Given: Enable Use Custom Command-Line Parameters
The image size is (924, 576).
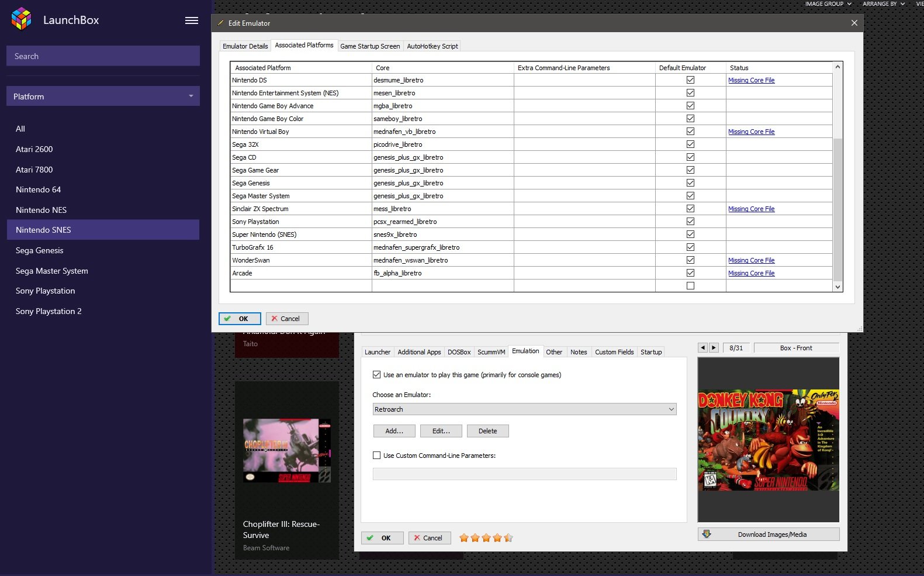Looking at the screenshot, I should click(x=376, y=456).
